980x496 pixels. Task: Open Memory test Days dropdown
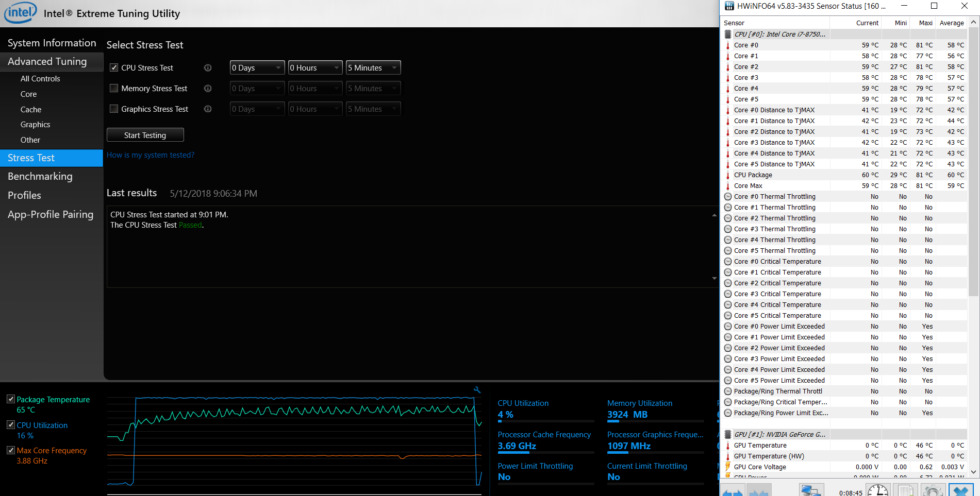[x=257, y=89]
